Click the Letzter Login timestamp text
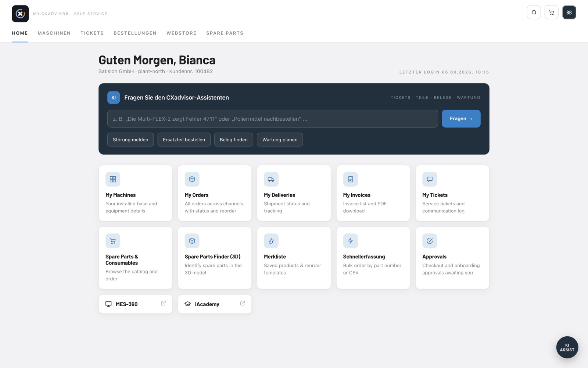The width and height of the screenshot is (588, 368). pos(444,72)
